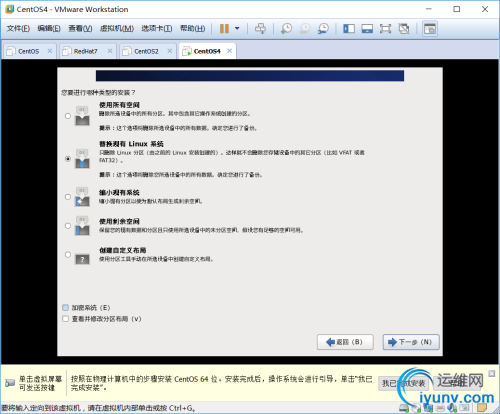Click the send Ctrl+Alt+Del toolbar icon
This screenshot has width=500, height=414.
pyautogui.click(x=260, y=29)
